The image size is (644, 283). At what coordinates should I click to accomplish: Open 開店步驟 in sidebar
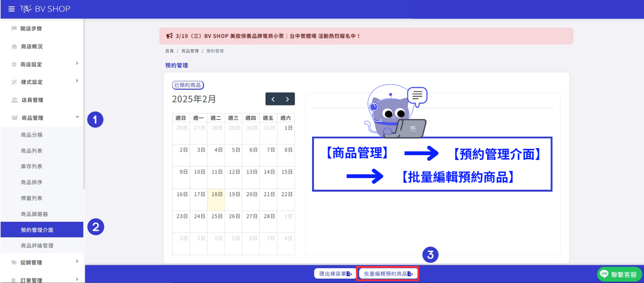pos(31,29)
